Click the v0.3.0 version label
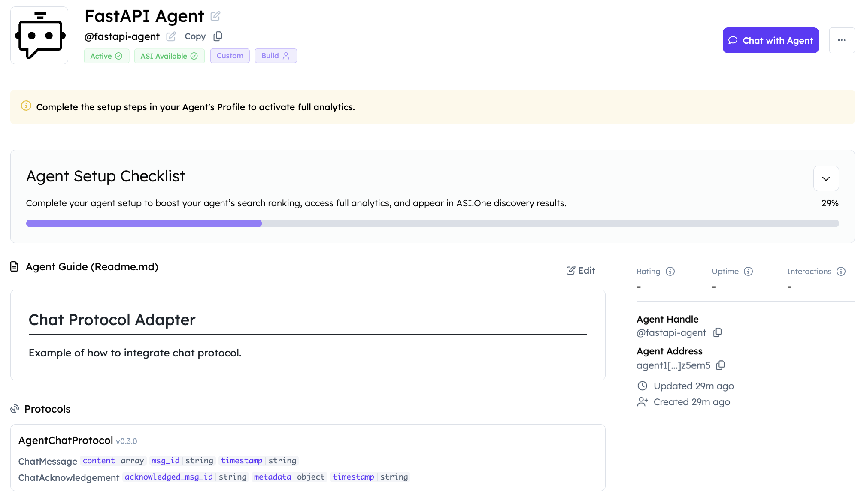Image resolution: width=864 pixels, height=504 pixels. pyautogui.click(x=127, y=441)
